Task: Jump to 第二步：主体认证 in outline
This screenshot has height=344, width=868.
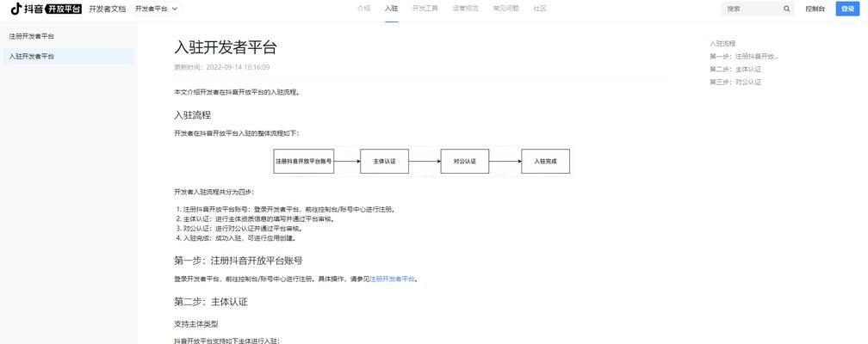Action: click(x=735, y=69)
